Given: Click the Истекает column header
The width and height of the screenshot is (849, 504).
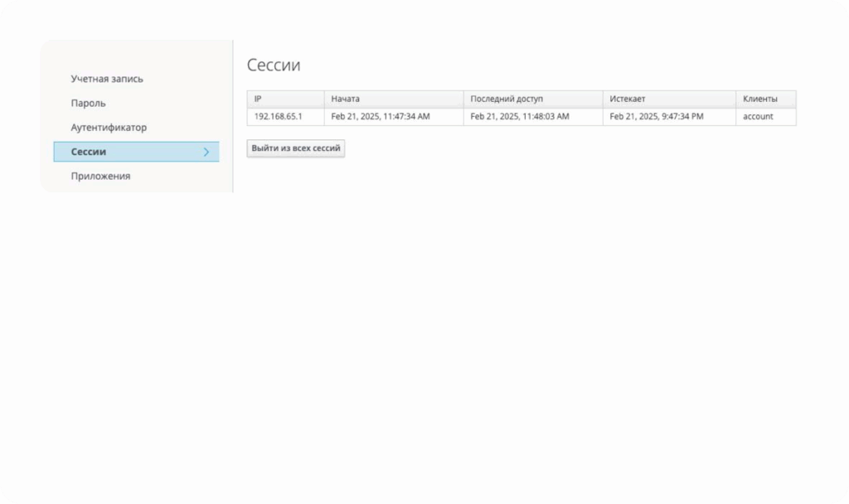Looking at the screenshot, I should [628, 99].
